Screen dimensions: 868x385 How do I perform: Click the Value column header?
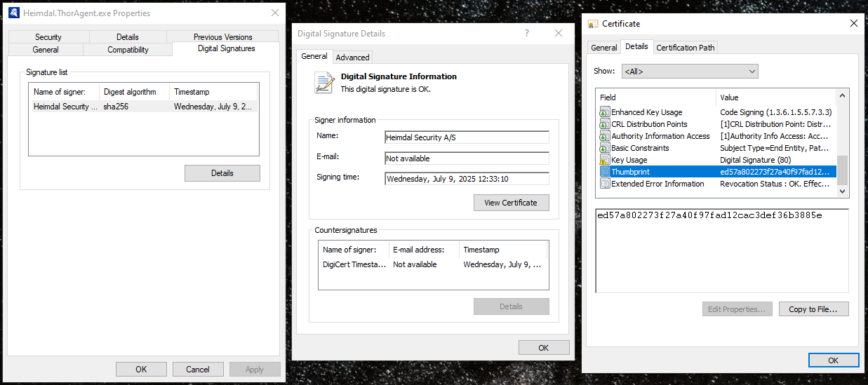click(x=777, y=97)
